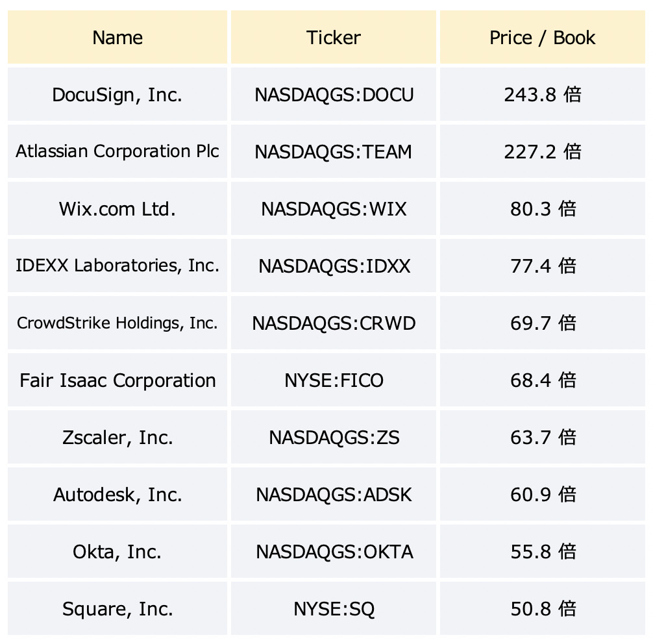The image size is (653, 644).
Task: Click the 80.3 倍 value cell
Action: click(542, 208)
